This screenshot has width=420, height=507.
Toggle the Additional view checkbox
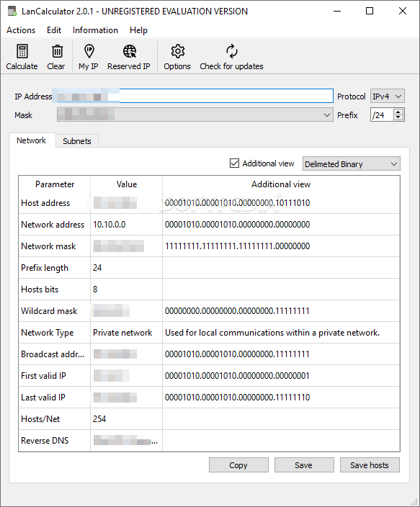234,163
